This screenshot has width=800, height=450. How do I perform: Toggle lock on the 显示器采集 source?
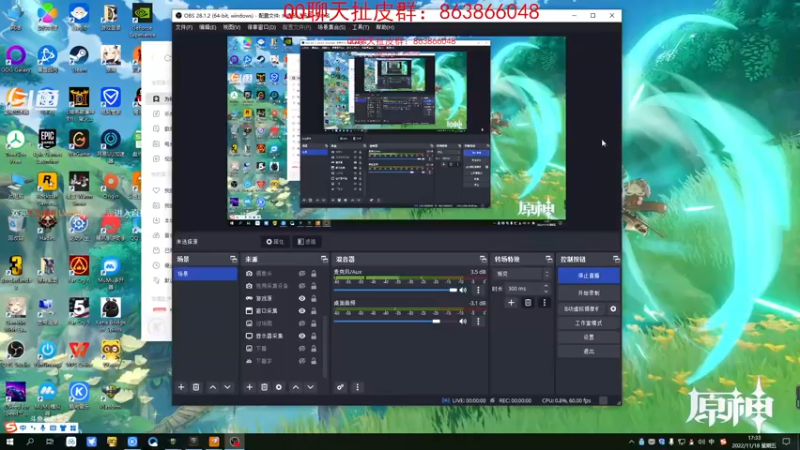click(x=314, y=336)
